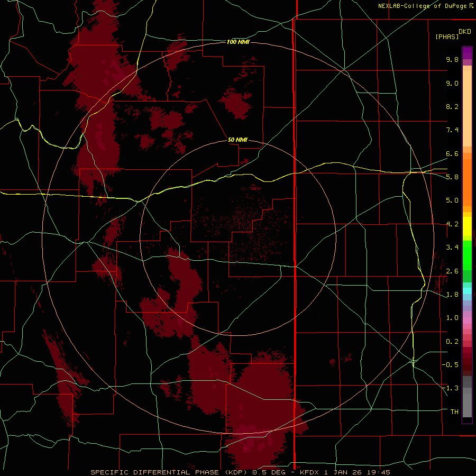The width and height of the screenshot is (476, 476).
Task: Click the pink segment of the color bar
Action: (467, 321)
